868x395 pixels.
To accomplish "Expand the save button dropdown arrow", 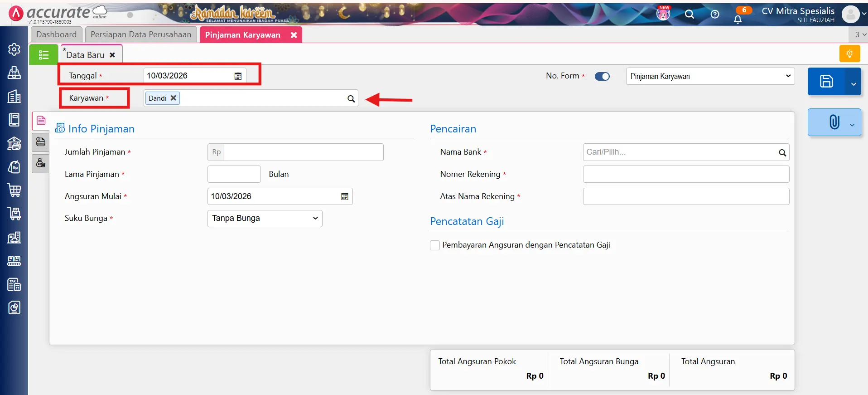I will tap(854, 84).
